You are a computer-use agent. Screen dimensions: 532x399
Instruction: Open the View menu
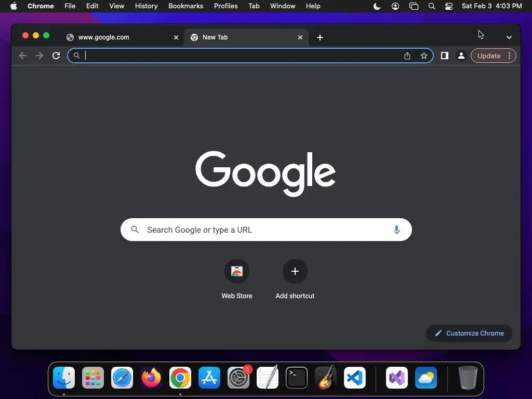[x=116, y=6]
